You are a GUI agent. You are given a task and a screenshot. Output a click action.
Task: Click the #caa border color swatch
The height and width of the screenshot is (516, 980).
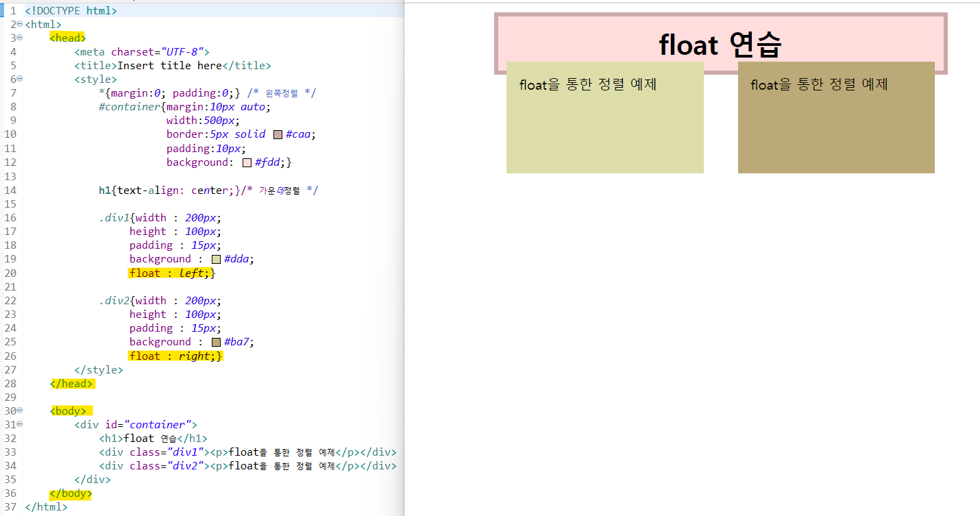point(278,134)
